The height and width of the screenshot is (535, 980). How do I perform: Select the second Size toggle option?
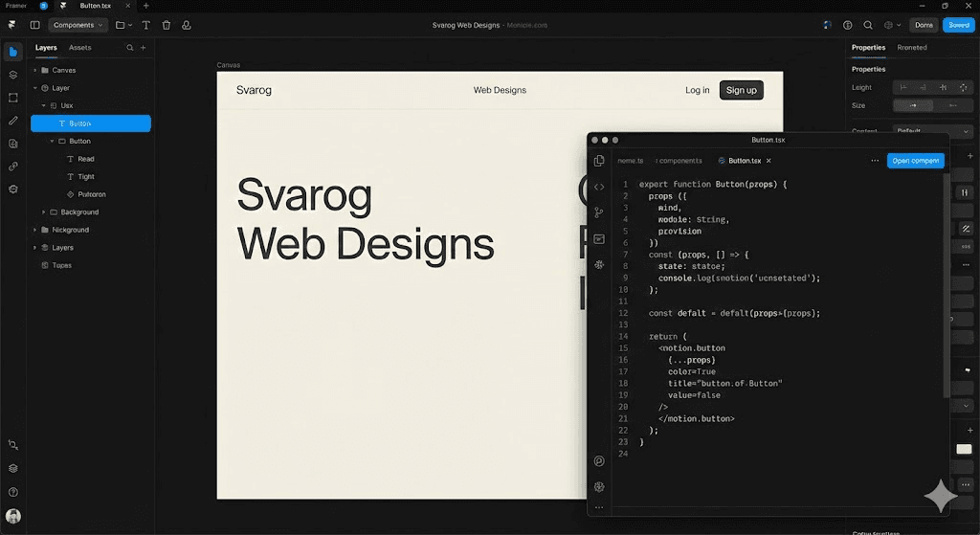coord(952,105)
